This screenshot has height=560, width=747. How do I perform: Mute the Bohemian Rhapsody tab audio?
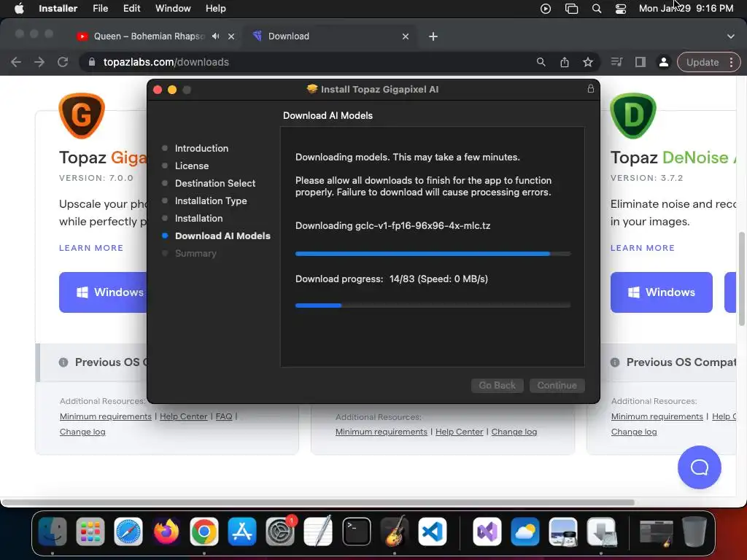pos(216,36)
